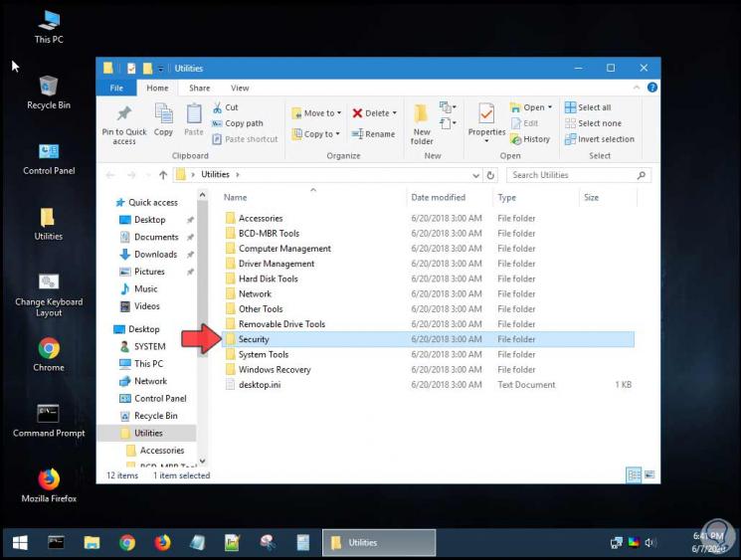Image resolution: width=741 pixels, height=560 pixels.
Task: Click the Rename button
Action: coord(373,134)
